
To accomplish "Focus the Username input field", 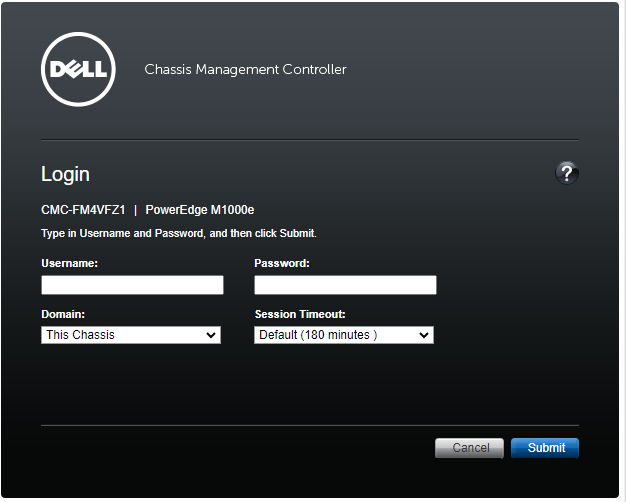I will click(132, 285).
